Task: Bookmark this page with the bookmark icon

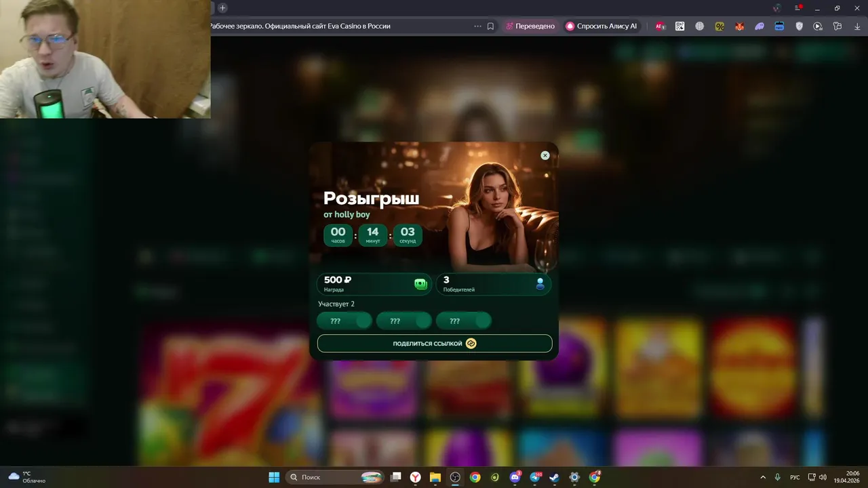Action: [x=490, y=26]
